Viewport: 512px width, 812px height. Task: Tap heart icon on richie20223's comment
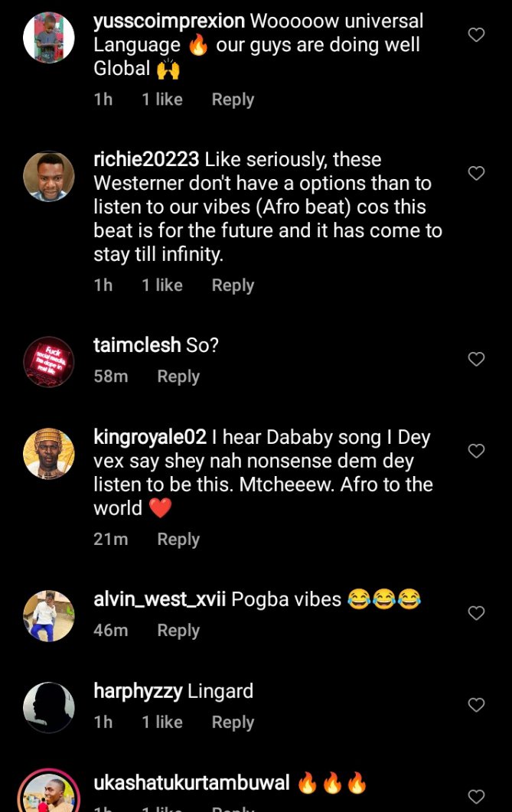(476, 174)
